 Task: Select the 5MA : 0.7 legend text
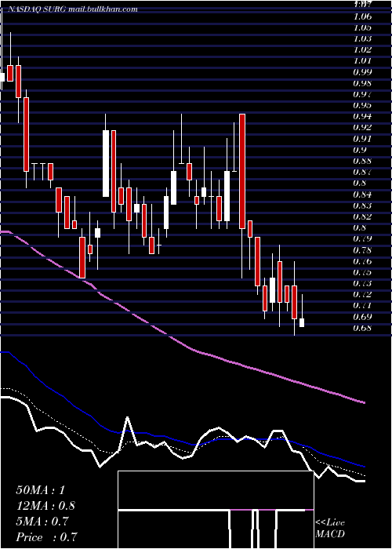(42, 522)
